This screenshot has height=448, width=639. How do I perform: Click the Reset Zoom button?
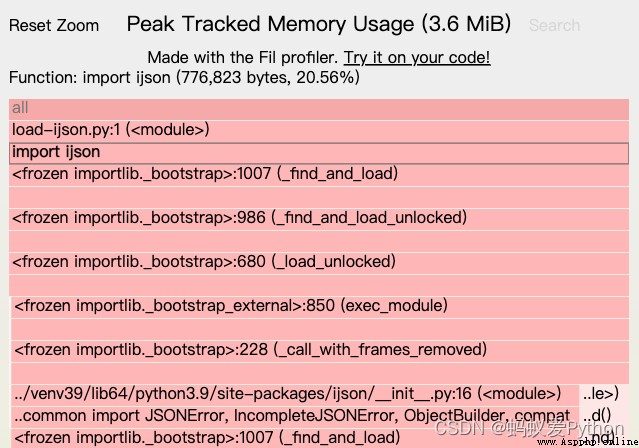tap(54, 25)
